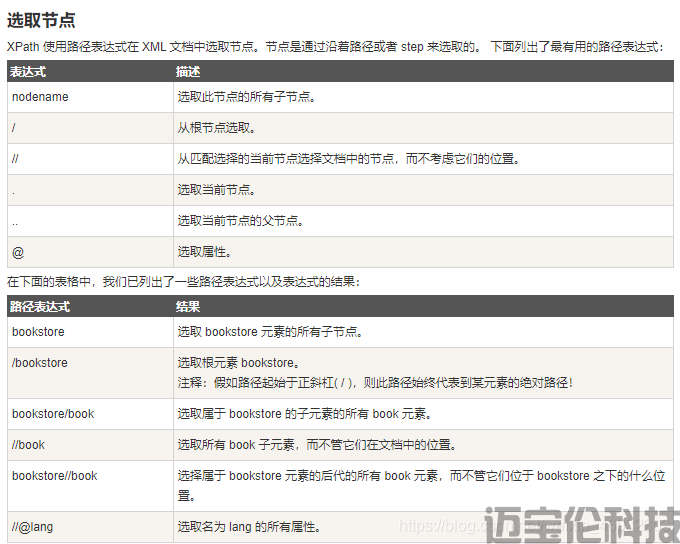Click the 路径表达式 column header

[40, 306]
